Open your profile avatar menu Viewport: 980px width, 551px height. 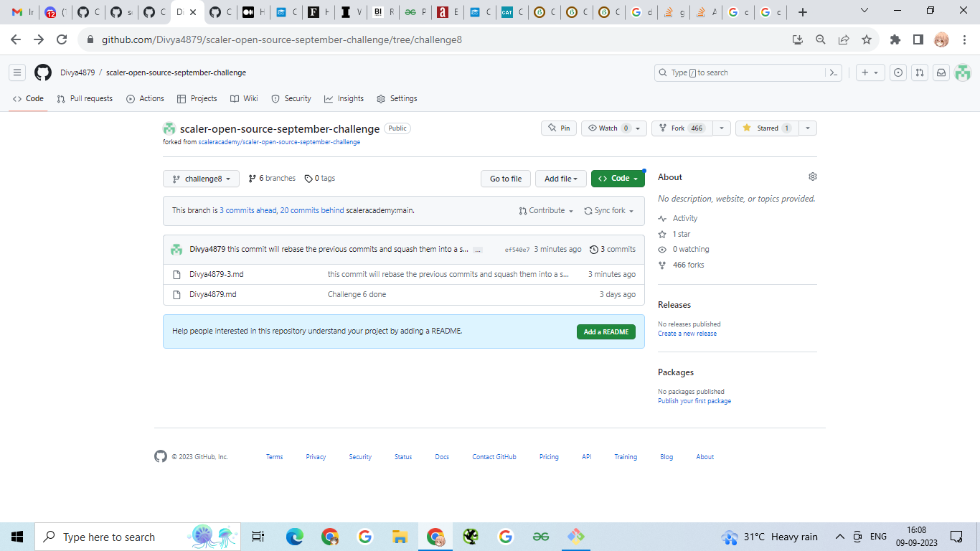point(962,72)
